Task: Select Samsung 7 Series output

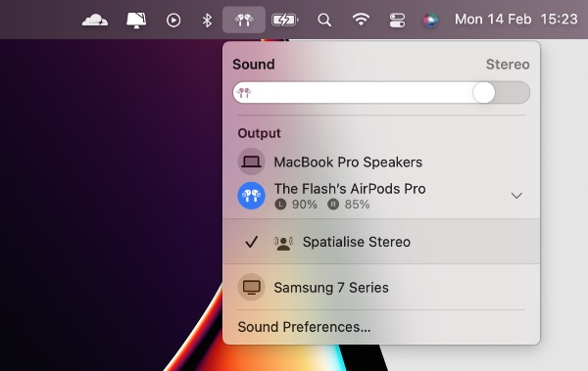Action: pyautogui.click(x=381, y=288)
